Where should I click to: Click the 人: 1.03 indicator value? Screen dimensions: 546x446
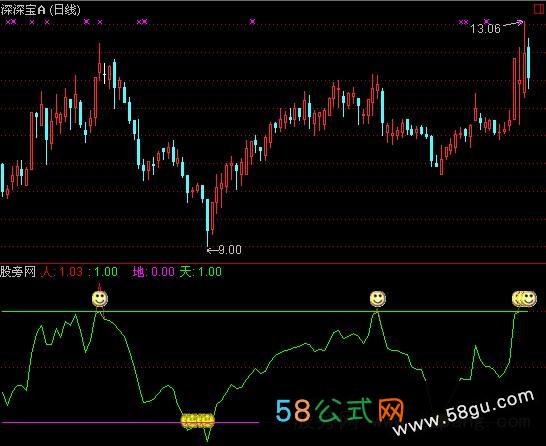pos(62,271)
